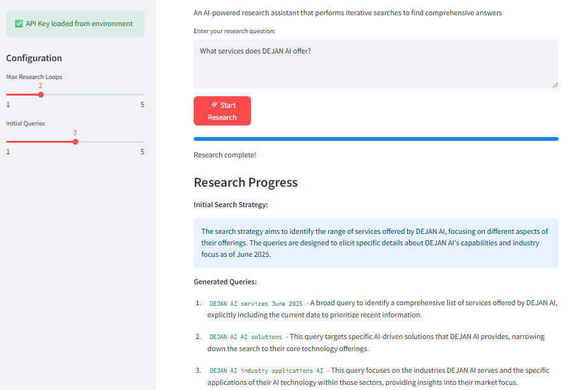Screen dimensions: 588x390
Task: Click the 'Enter your research question:' label
Action: tap(234, 31)
